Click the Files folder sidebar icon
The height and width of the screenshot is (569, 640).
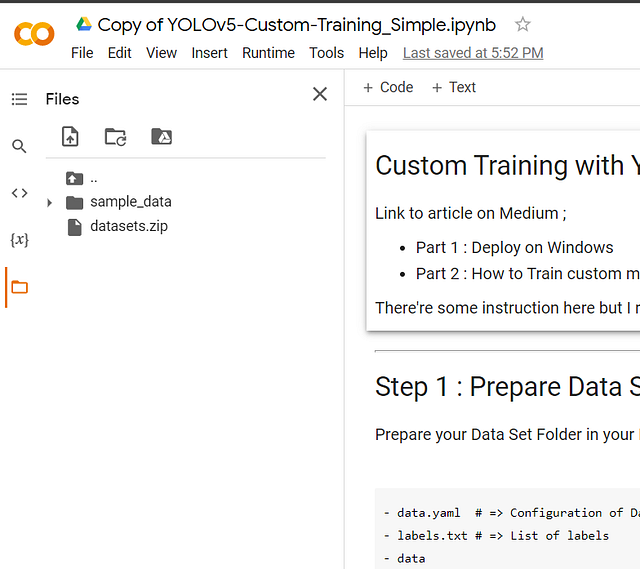[19, 288]
